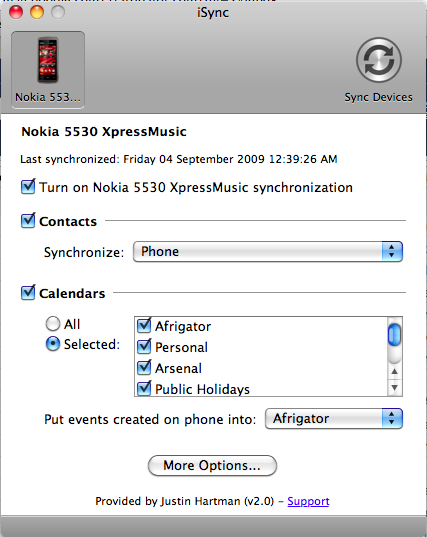This screenshot has width=427, height=537.
Task: Uncheck the Calendars checkbox
Action: pyautogui.click(x=28, y=293)
